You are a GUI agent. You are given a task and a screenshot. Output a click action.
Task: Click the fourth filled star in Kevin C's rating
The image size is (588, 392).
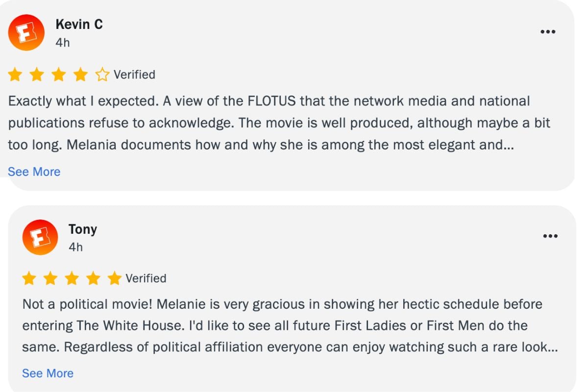click(80, 75)
